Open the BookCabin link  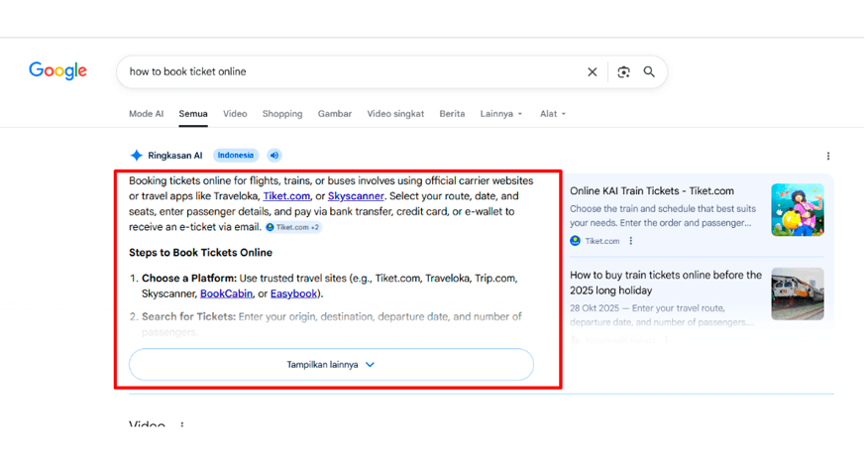click(x=226, y=293)
